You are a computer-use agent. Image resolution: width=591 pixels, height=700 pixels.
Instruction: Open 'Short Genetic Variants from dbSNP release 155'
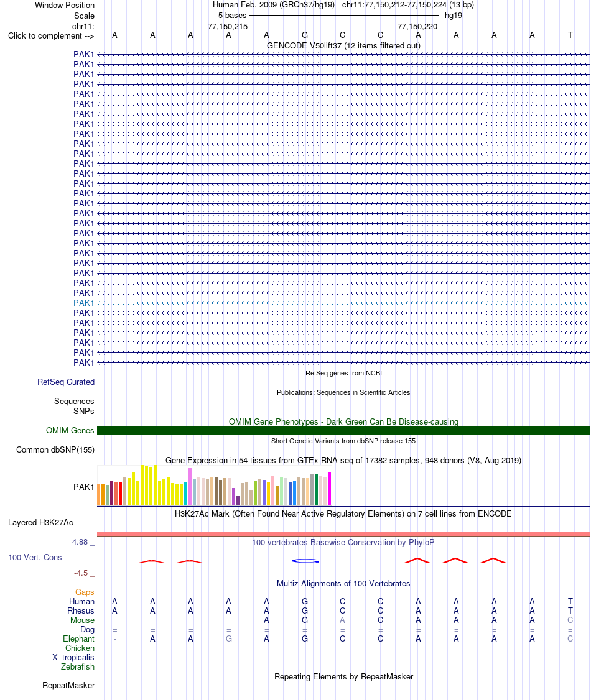[x=343, y=441]
